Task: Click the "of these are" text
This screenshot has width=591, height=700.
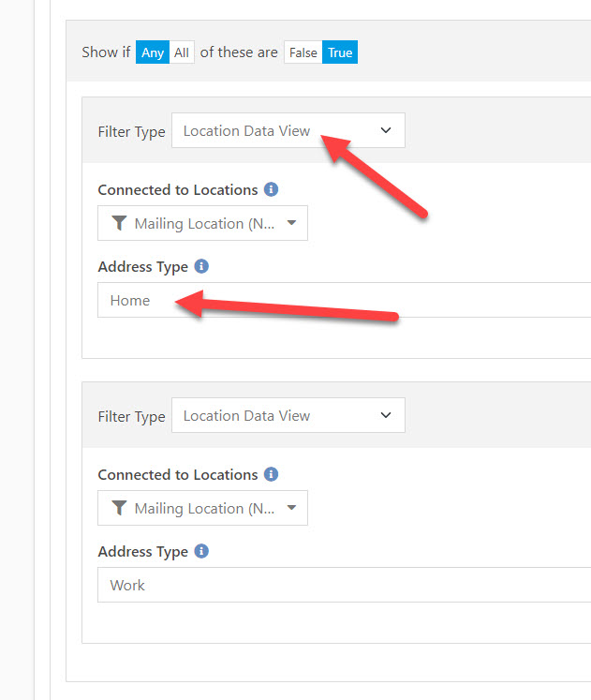Action: [x=239, y=52]
